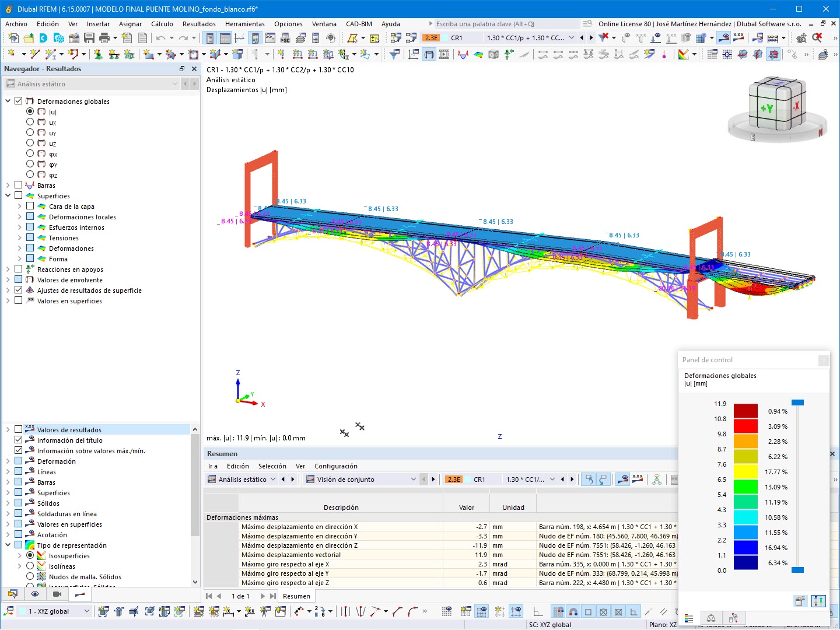Open navigator Display eye tab icon
The height and width of the screenshot is (630, 840).
[35, 594]
